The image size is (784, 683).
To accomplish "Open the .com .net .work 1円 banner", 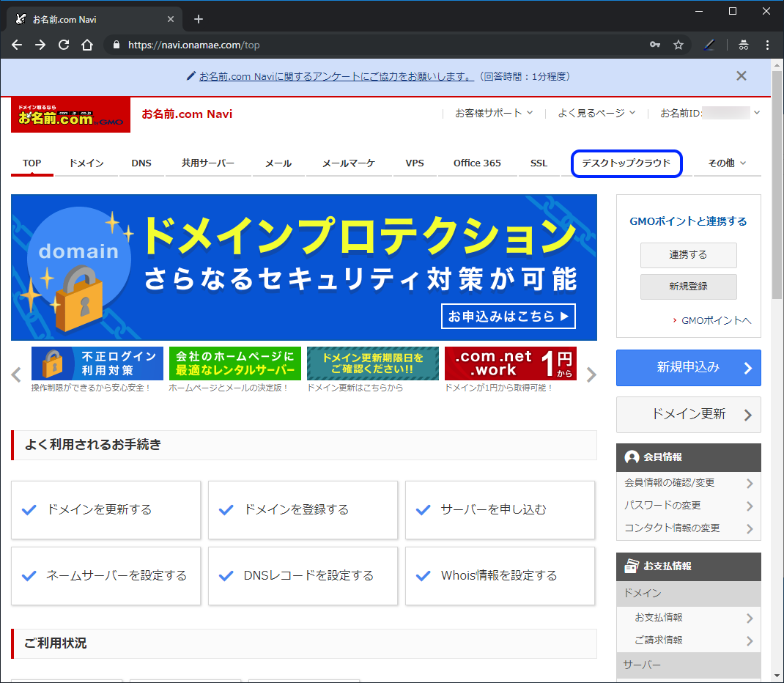I will (511, 363).
